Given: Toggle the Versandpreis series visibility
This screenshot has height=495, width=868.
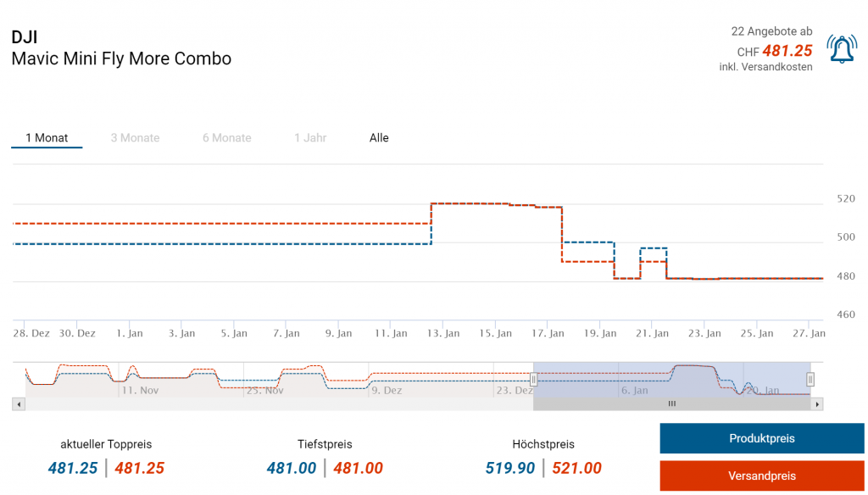Looking at the screenshot, I should (x=761, y=476).
